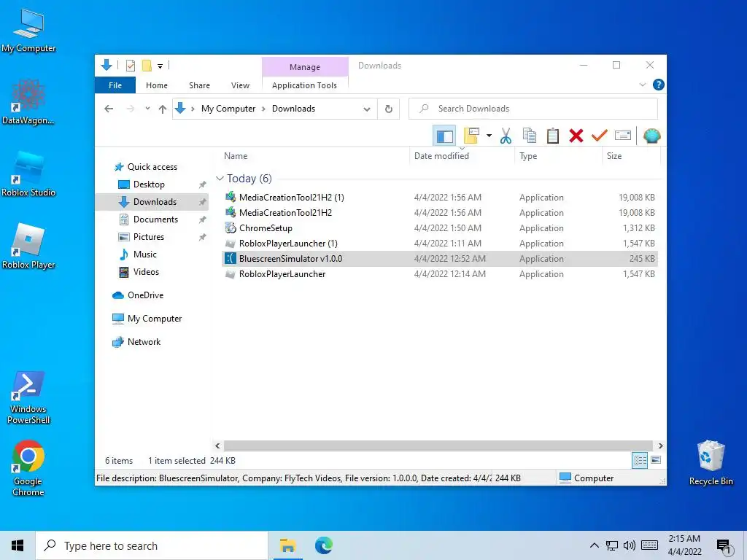Toggle the navigation pane layout button
The height and width of the screenshot is (560, 747).
coord(444,136)
